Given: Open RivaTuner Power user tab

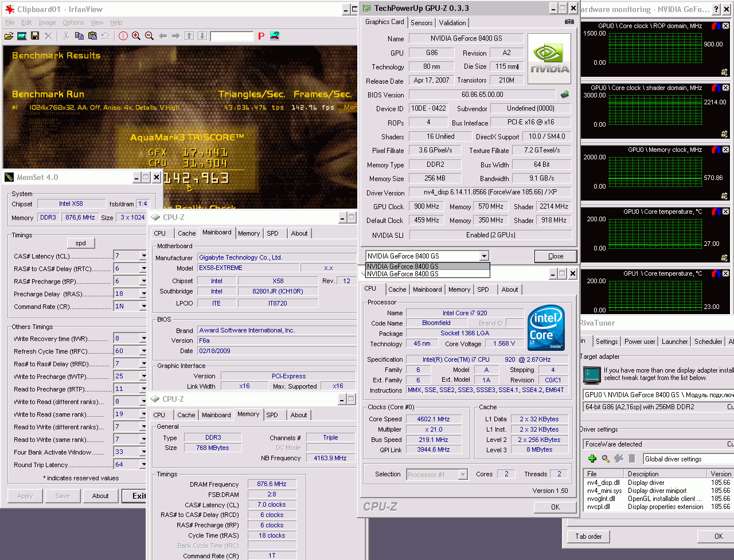Looking at the screenshot, I should [639, 342].
